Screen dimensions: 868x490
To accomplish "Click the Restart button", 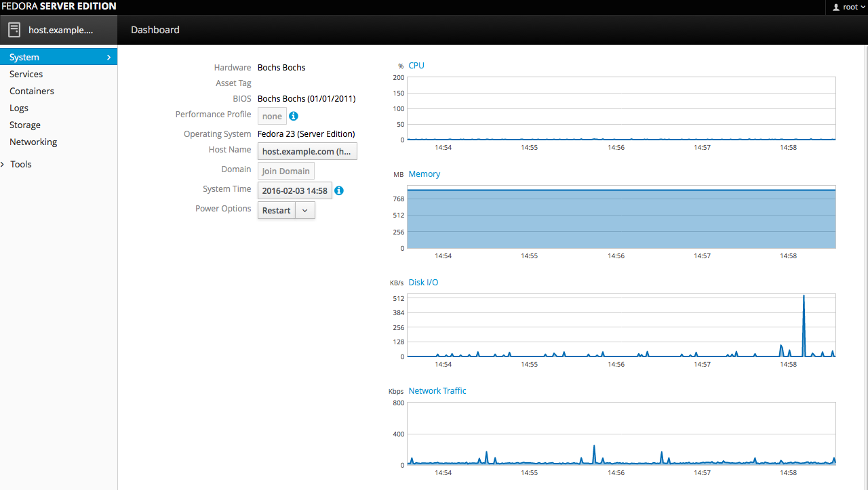I will click(x=277, y=210).
